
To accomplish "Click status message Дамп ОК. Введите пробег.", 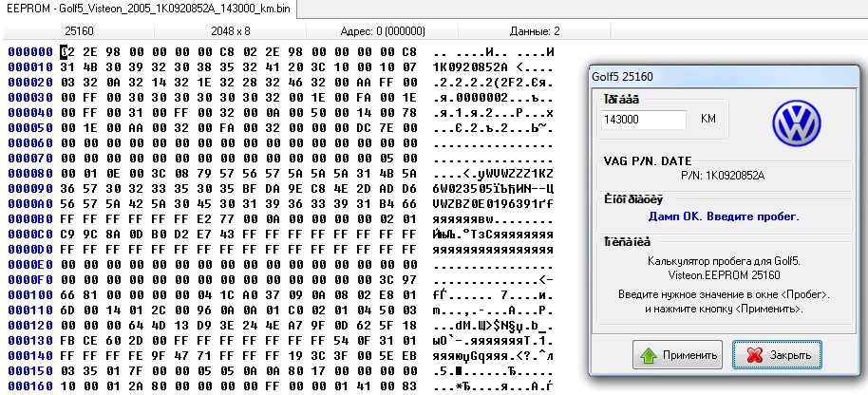I will click(724, 216).
